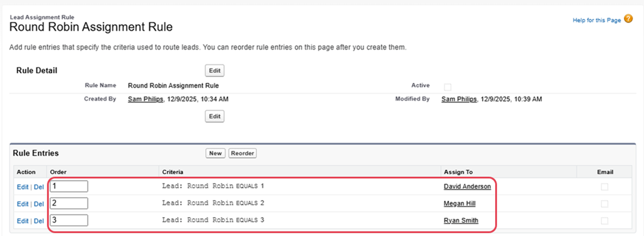
Task: Open the Sam Philips link beside Created By
Action: pyautogui.click(x=145, y=99)
